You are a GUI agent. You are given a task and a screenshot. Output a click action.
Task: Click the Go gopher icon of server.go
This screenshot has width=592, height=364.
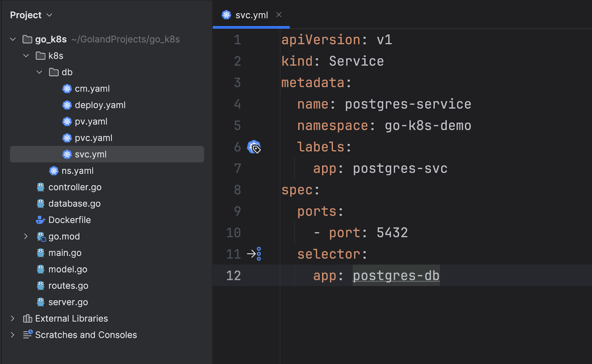coord(41,302)
